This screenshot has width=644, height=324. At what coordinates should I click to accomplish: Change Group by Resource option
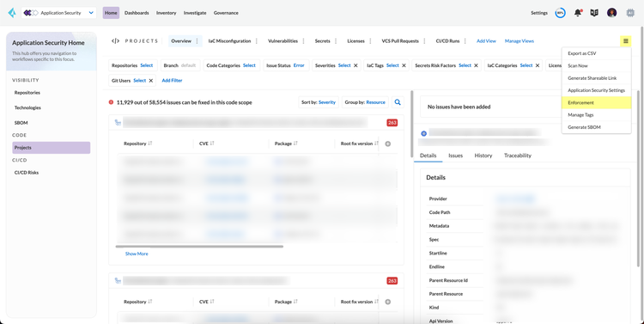pos(365,102)
